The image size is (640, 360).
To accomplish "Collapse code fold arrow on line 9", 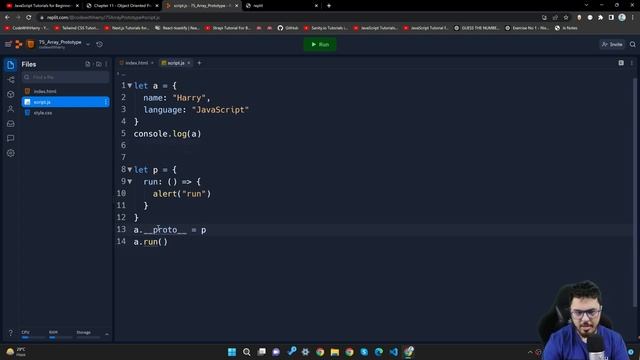I will click(x=130, y=181).
